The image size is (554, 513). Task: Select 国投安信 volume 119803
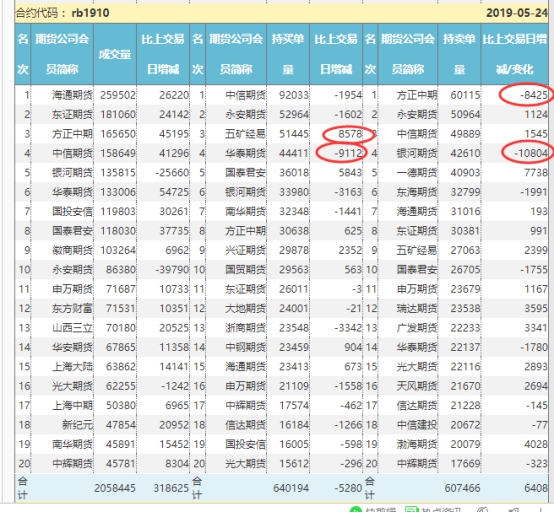click(x=118, y=212)
